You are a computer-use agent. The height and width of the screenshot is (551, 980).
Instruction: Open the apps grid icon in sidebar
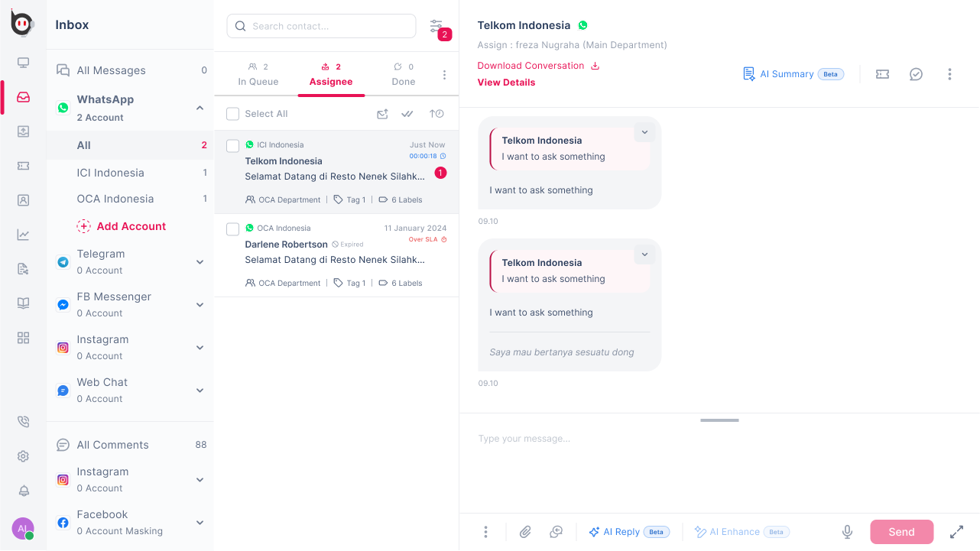(23, 338)
